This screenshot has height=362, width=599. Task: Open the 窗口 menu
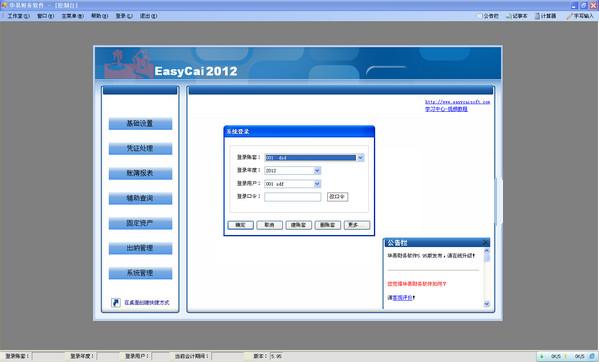point(45,16)
